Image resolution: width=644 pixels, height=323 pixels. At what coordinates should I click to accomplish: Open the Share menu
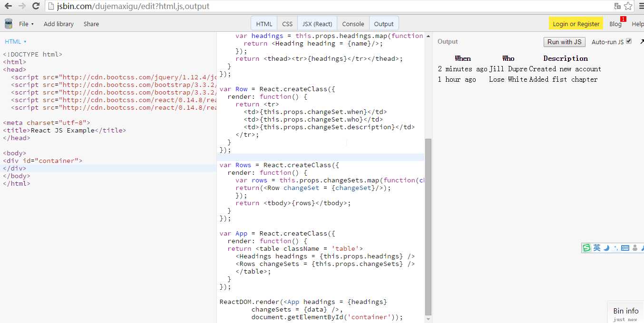point(91,24)
